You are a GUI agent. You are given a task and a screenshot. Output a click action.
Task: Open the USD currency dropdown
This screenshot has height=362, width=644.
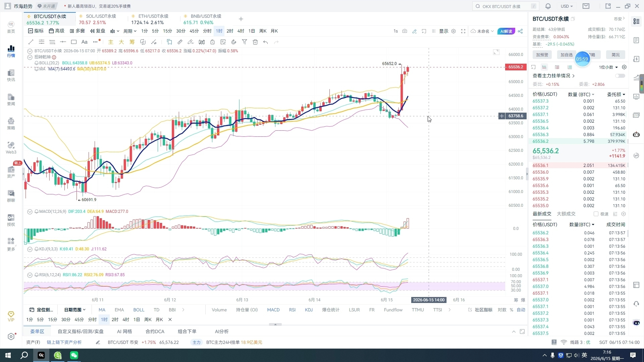pos(567,6)
